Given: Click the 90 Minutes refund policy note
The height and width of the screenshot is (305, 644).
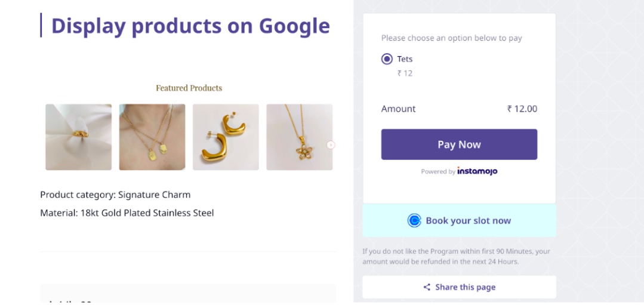Looking at the screenshot, I should [x=456, y=257].
